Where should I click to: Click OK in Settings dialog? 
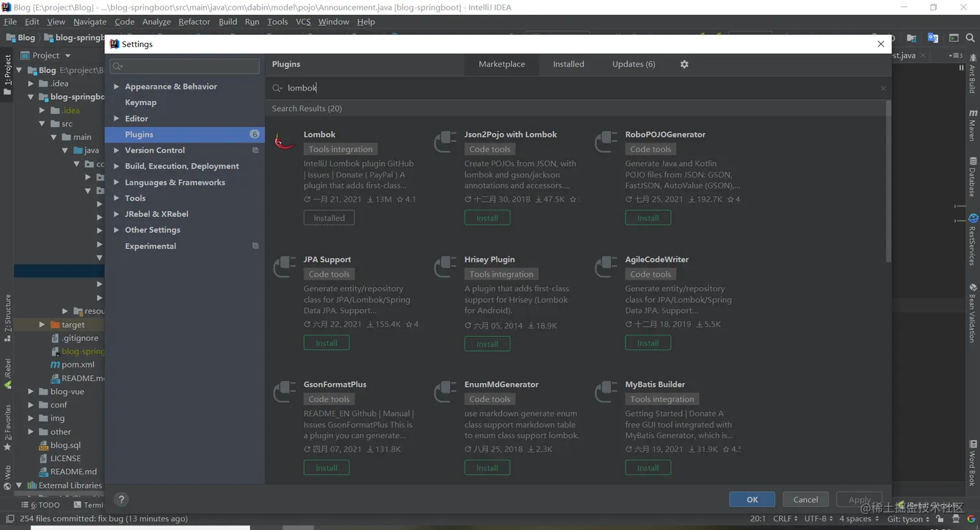(752, 500)
